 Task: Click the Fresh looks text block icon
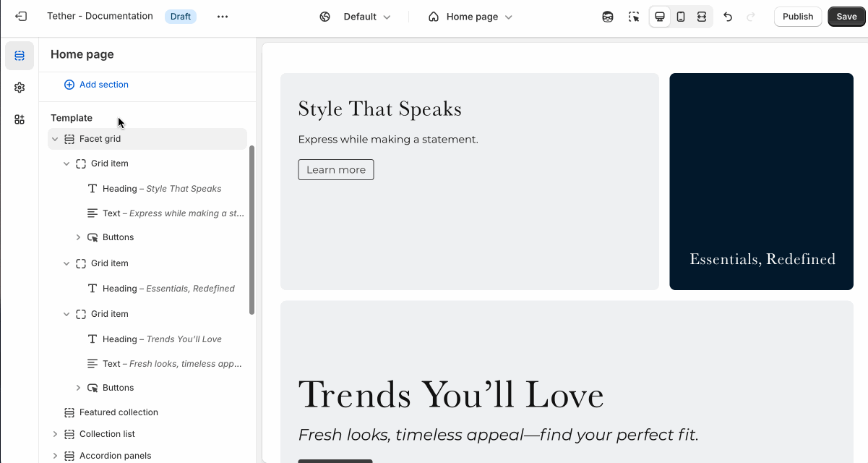tap(93, 364)
